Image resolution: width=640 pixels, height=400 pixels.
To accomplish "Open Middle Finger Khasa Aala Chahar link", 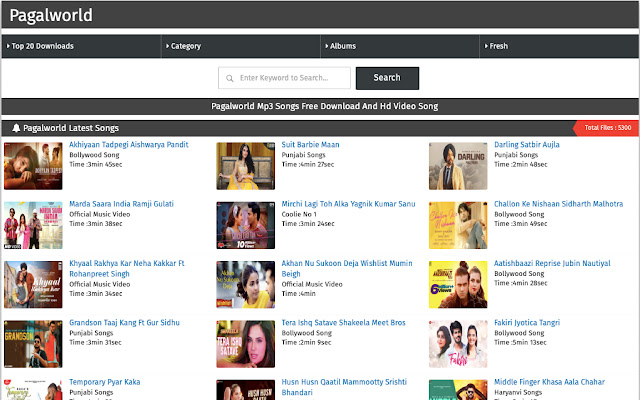I will (549, 382).
